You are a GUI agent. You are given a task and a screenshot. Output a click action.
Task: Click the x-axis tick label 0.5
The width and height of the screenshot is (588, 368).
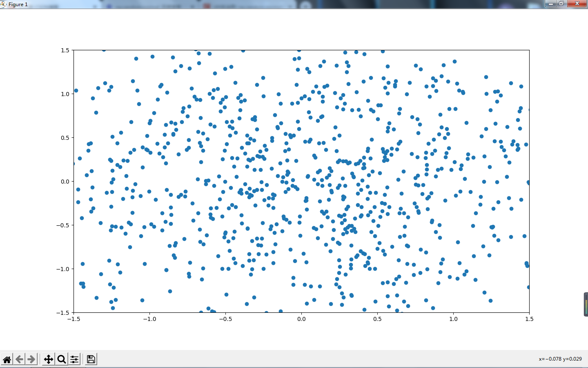tap(377, 319)
